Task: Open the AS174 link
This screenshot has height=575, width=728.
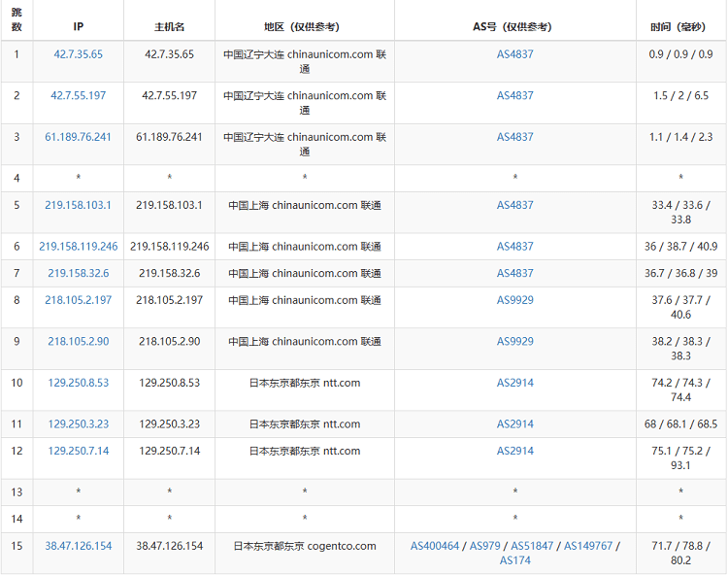Action: 514,560
